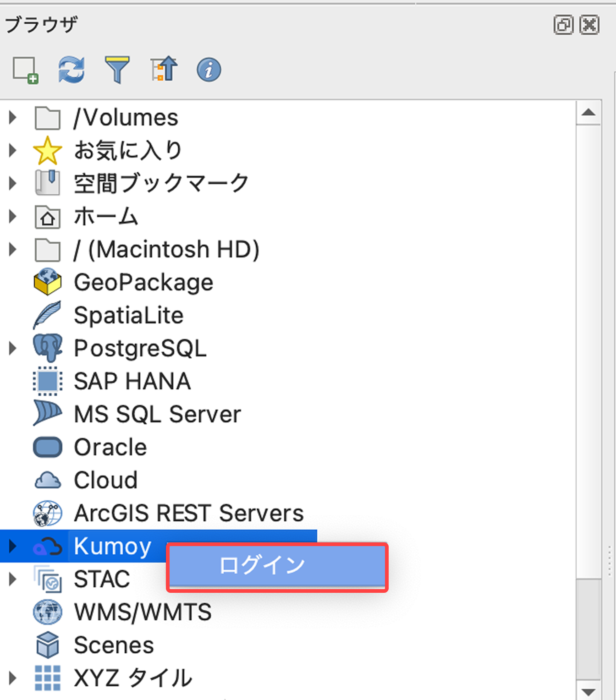This screenshot has height=700, width=616.
Task: Close the ブラウザ panel
Action: click(x=590, y=25)
